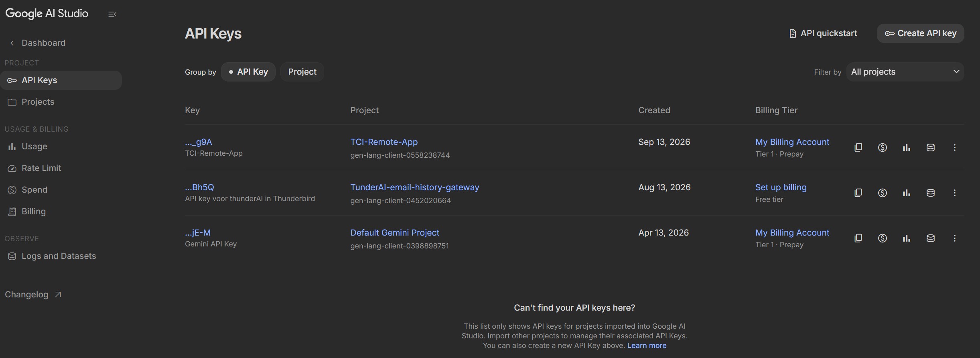Open the API quickstart guide
The width and height of the screenshot is (980, 358).
click(823, 33)
